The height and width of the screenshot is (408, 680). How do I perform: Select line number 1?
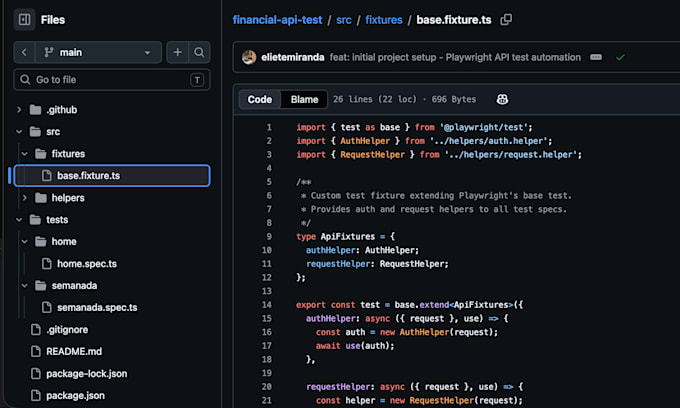coord(269,127)
